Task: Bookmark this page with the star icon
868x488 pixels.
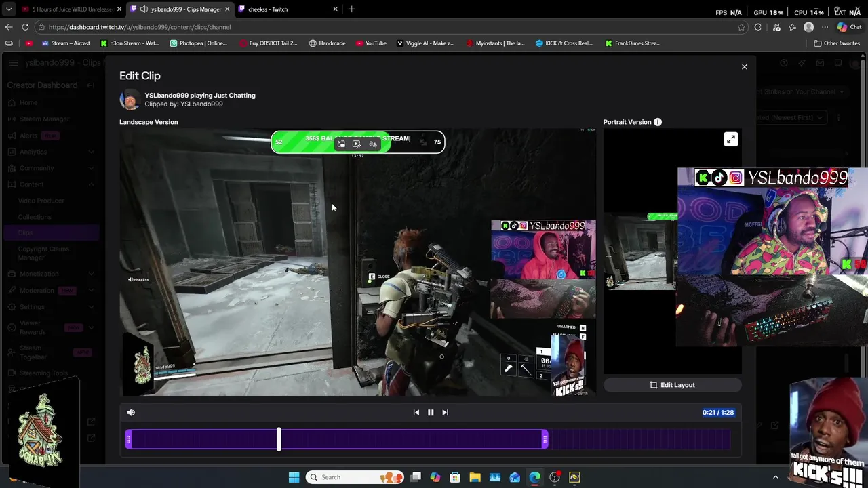Action: pos(741,27)
